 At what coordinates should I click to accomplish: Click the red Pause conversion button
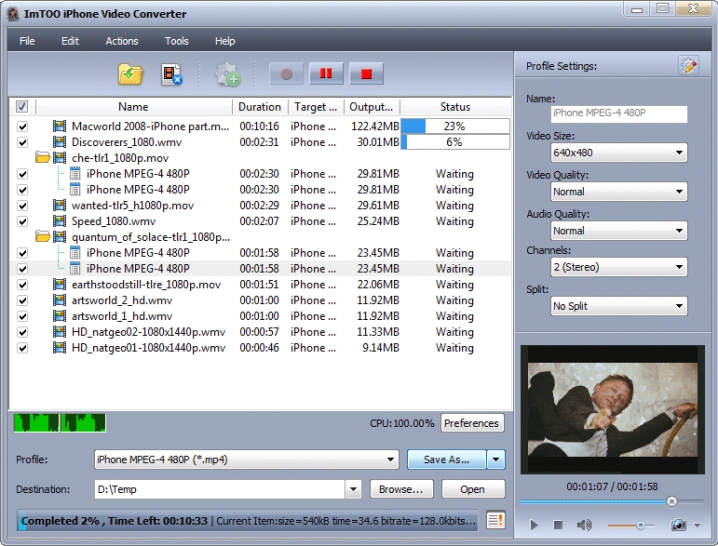(325, 74)
